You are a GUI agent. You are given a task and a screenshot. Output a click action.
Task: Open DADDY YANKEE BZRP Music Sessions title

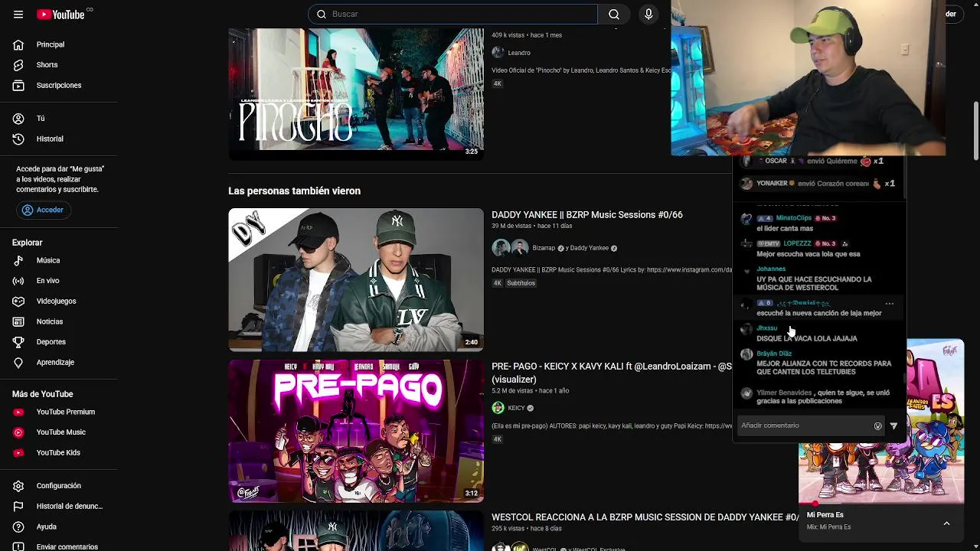[x=587, y=215]
